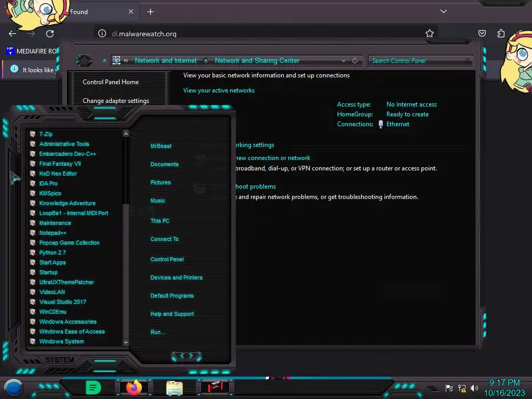This screenshot has height=399, width=532.
Task: Click start menu left arrow button
Action: point(181,355)
